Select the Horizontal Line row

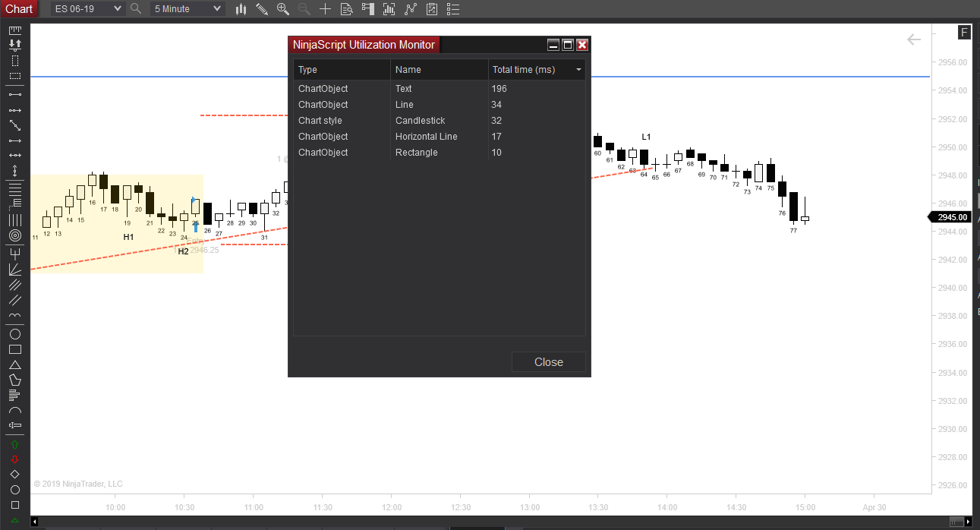coord(440,137)
